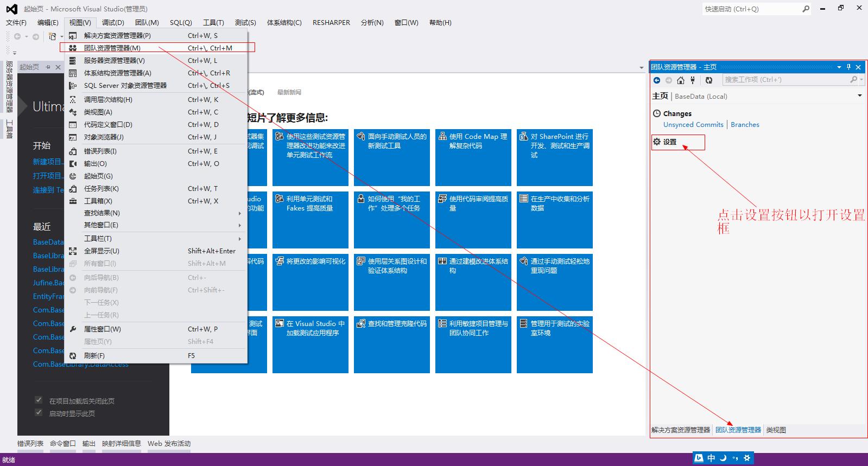Screen dimensions: 868x466
Task: Open the 查找和管理克隆代码 video tile
Action: [x=392, y=344]
